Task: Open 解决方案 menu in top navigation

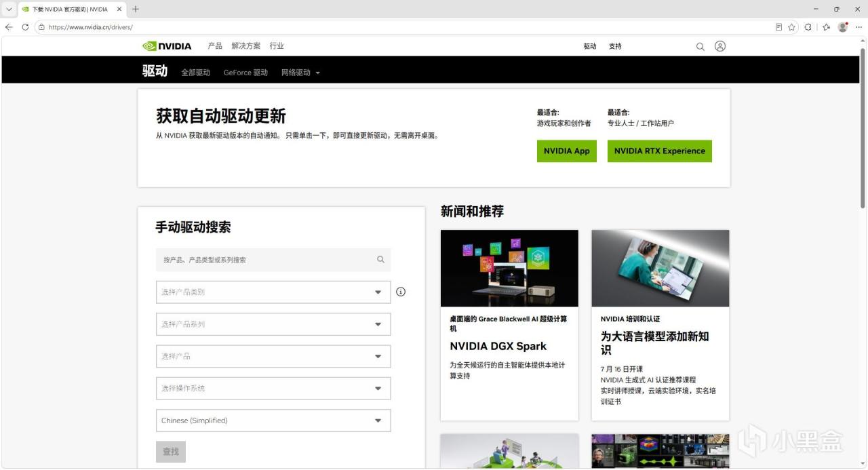Action: point(245,46)
